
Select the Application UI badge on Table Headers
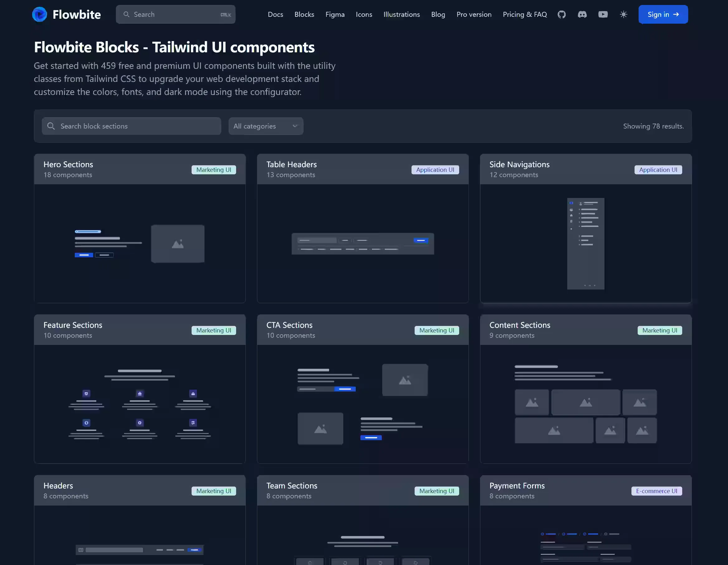[x=435, y=170]
